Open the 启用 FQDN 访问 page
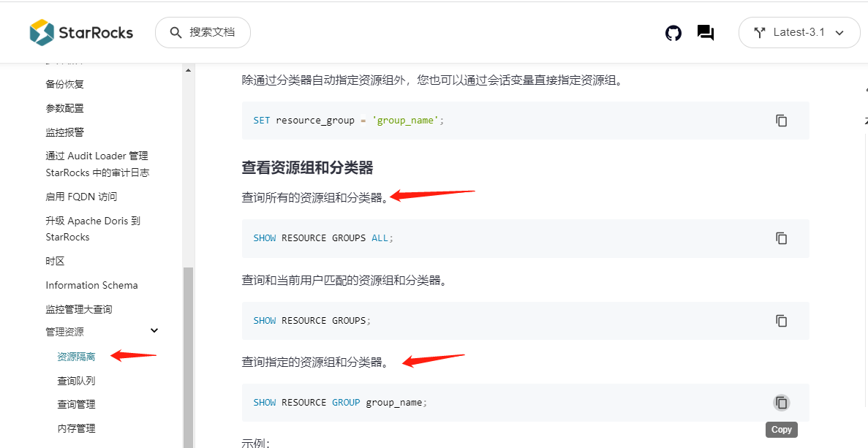Screen dimensions: 868x448 (81, 197)
